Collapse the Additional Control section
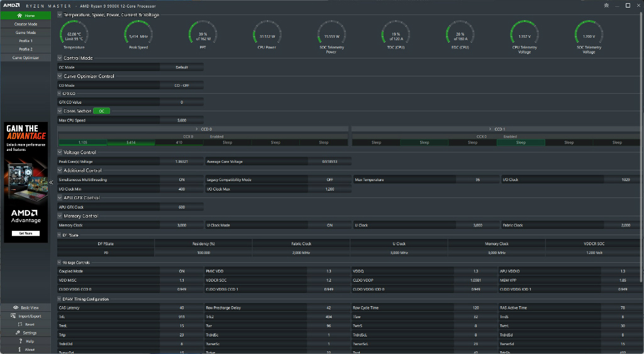This screenshot has width=644, height=354. pyautogui.click(x=60, y=170)
